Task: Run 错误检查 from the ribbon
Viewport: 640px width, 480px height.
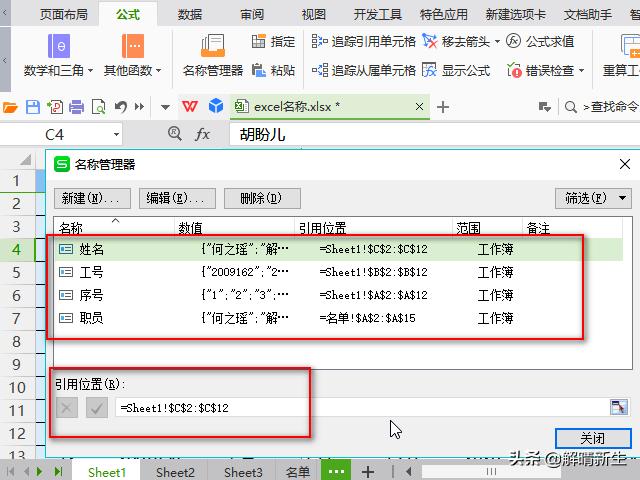Action: [x=540, y=70]
